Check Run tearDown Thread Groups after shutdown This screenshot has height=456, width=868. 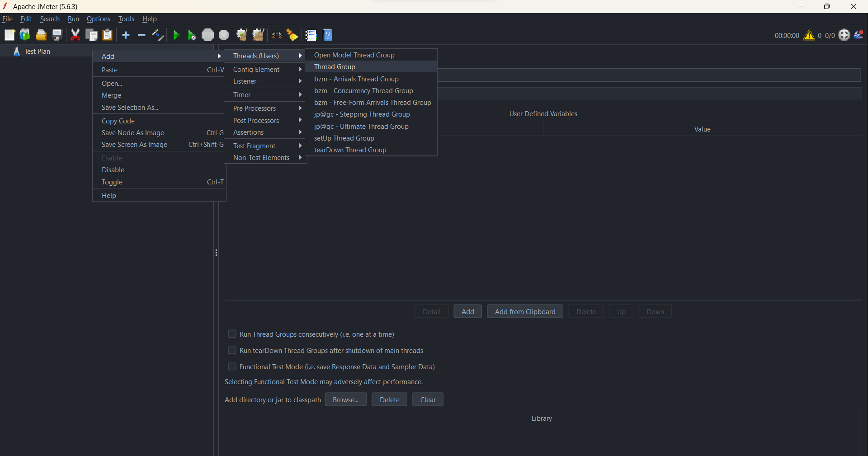(232, 350)
